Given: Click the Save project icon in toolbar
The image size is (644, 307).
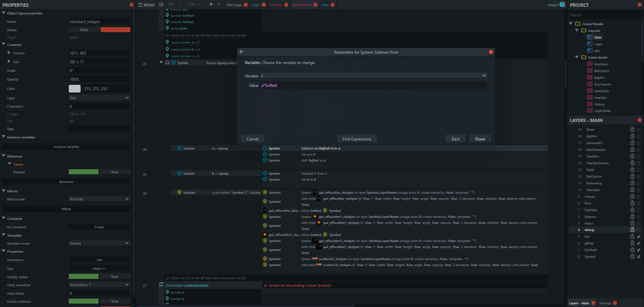Looking at the screenshot, I should tap(161, 4).
